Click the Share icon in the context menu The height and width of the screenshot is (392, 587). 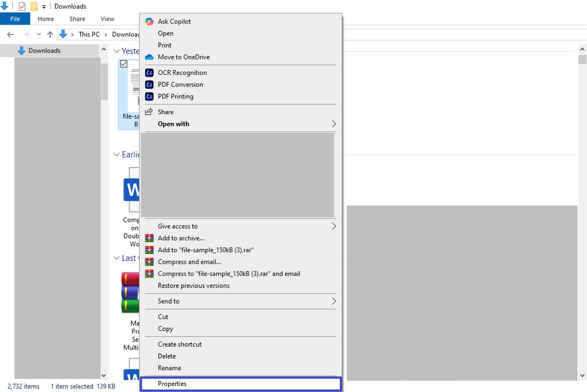point(149,112)
